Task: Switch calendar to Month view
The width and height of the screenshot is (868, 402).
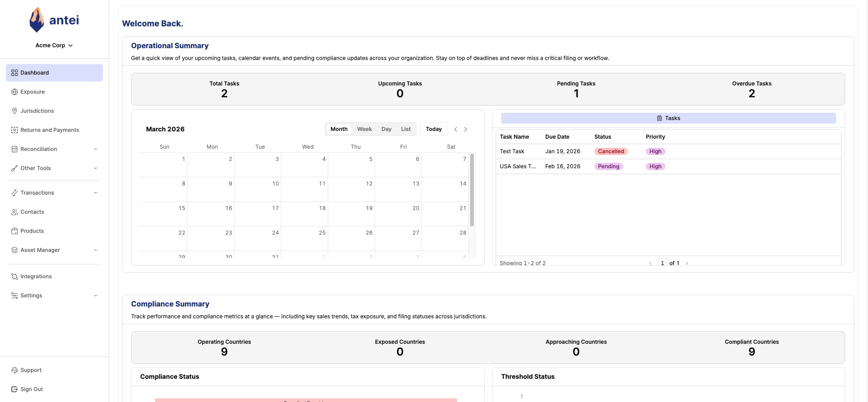Action: click(x=339, y=129)
